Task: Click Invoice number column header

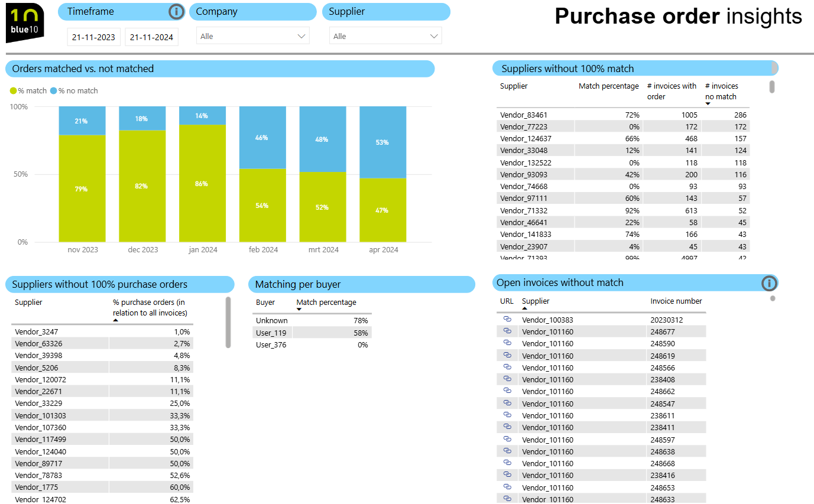Action: [x=676, y=301]
